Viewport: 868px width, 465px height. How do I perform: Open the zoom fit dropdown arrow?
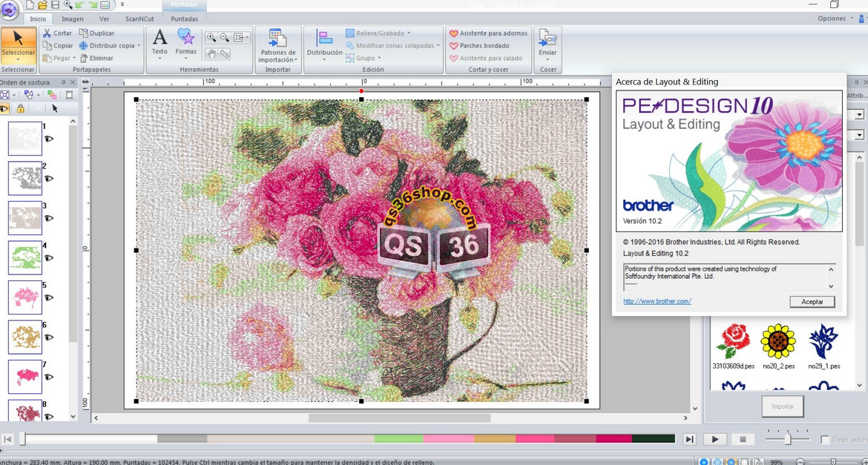tap(247, 38)
